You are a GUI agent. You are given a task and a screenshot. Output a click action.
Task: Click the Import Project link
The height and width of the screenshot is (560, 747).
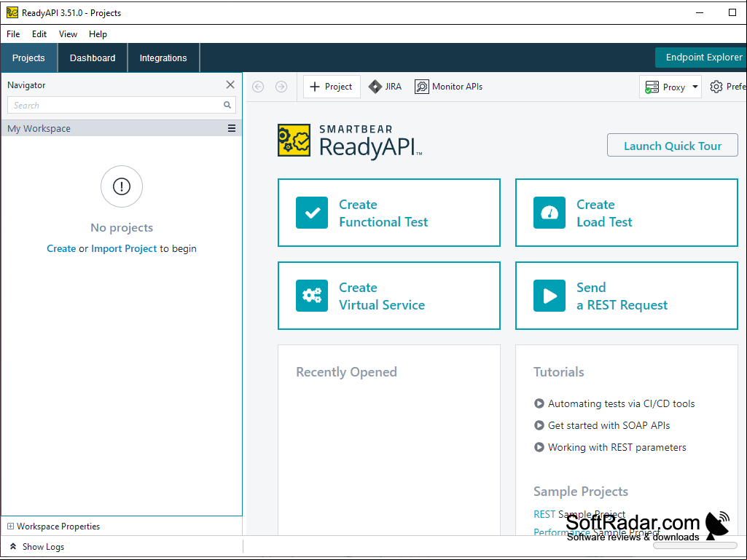[124, 248]
